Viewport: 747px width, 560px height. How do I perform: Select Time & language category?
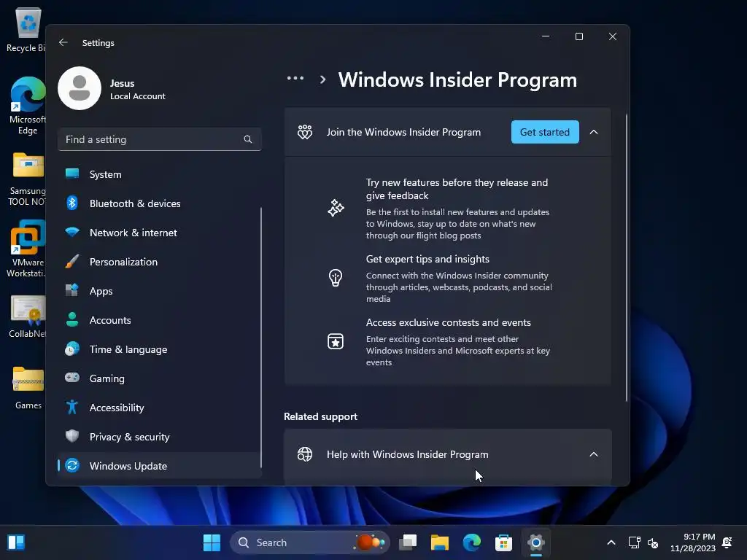click(x=159, y=349)
